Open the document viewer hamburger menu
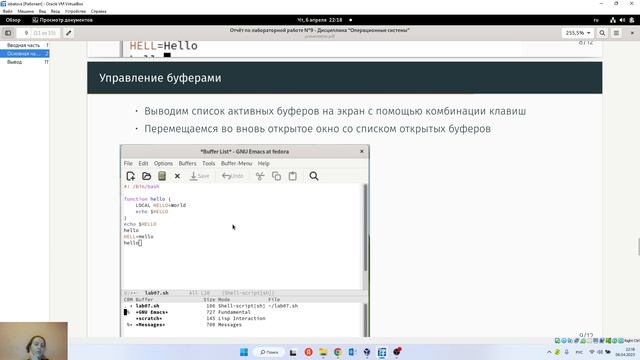Viewport: 640px width, 360px height. [616, 33]
